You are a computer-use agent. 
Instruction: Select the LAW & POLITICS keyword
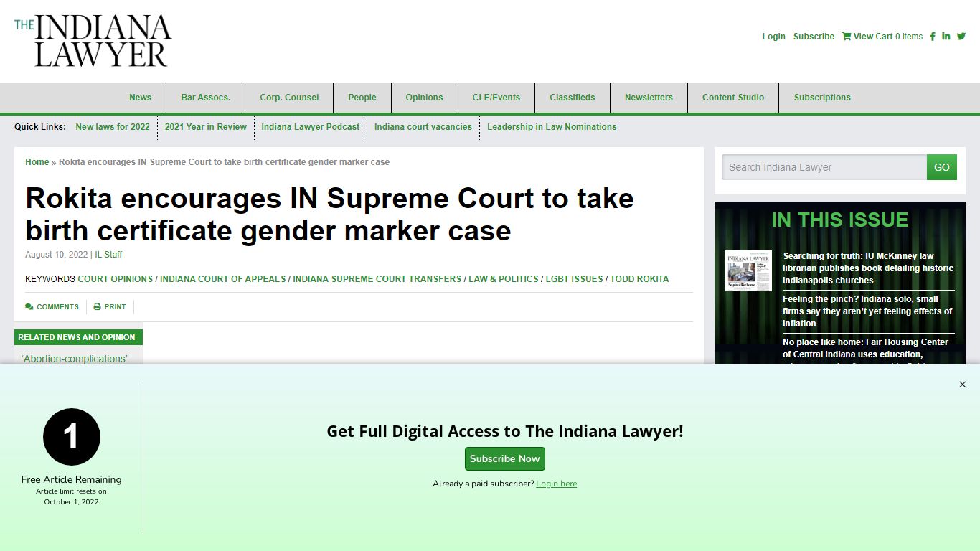[x=504, y=279]
